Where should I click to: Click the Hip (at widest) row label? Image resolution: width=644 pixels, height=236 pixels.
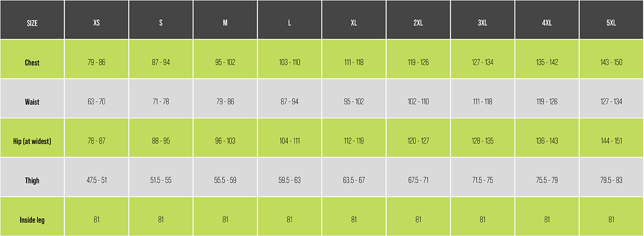pyautogui.click(x=32, y=141)
